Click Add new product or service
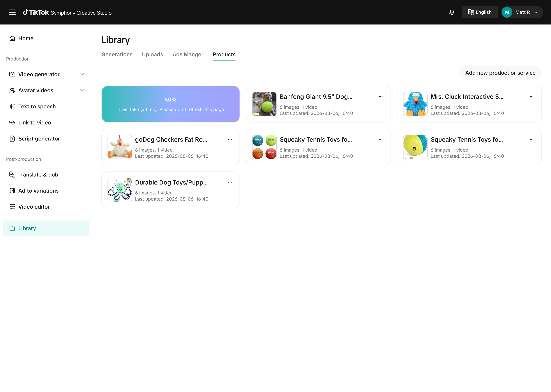 (500, 73)
